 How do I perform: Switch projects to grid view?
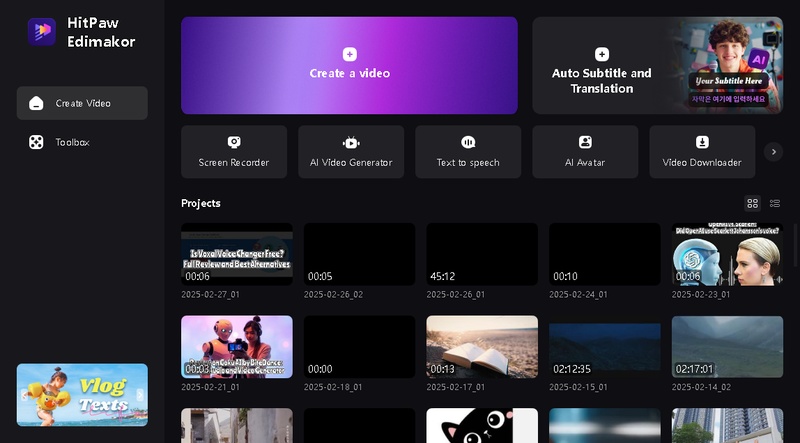coord(753,203)
